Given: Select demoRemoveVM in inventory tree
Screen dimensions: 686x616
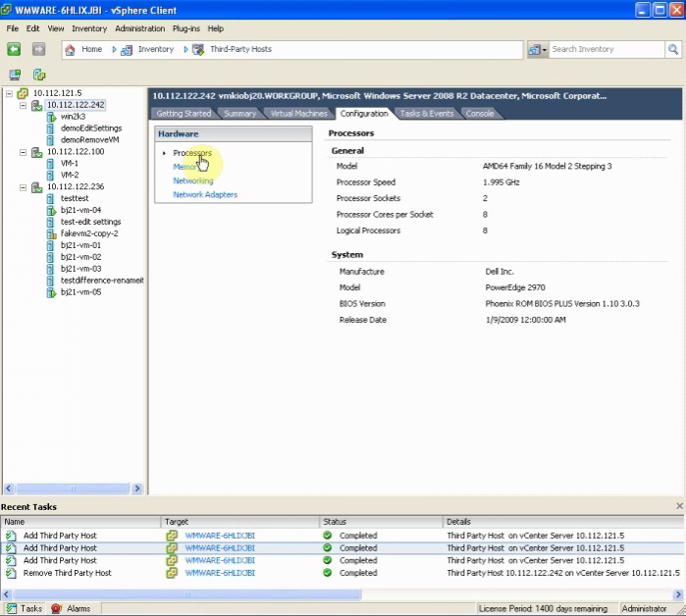Looking at the screenshot, I should (89, 140).
